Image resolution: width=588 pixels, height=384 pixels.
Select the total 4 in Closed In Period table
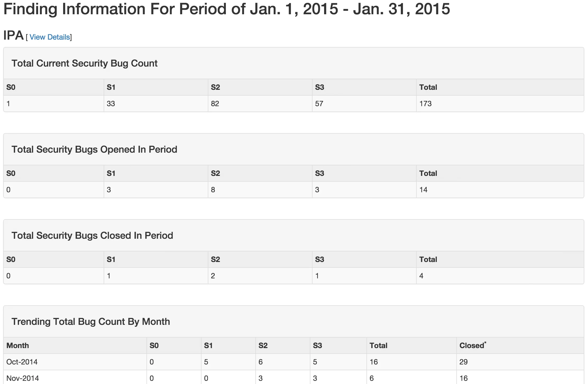coord(421,276)
